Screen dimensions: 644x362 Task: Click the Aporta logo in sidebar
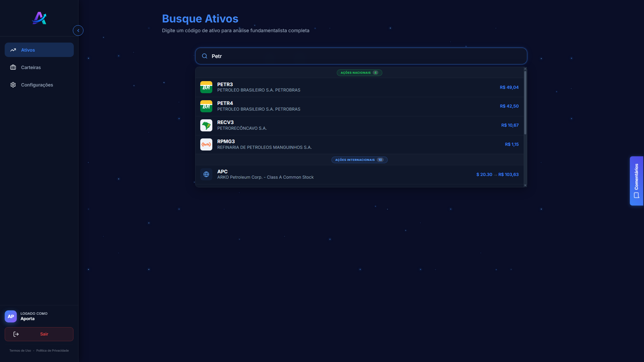(39, 18)
